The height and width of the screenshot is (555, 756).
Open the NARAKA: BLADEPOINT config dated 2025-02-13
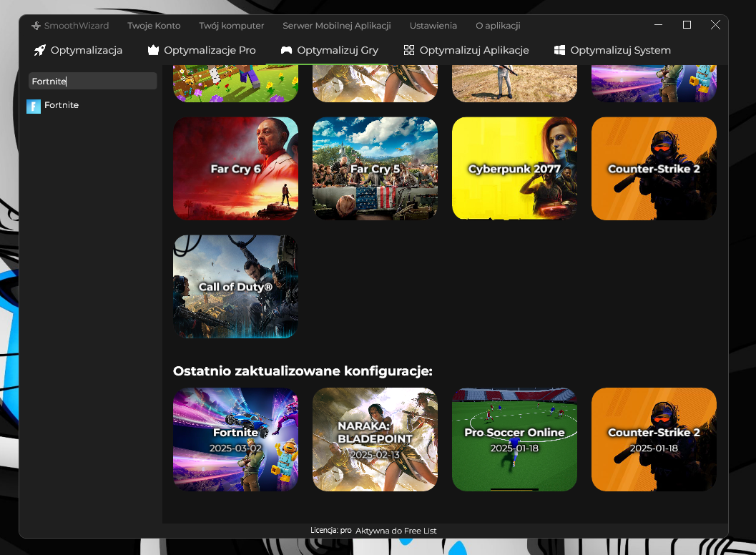tap(375, 439)
